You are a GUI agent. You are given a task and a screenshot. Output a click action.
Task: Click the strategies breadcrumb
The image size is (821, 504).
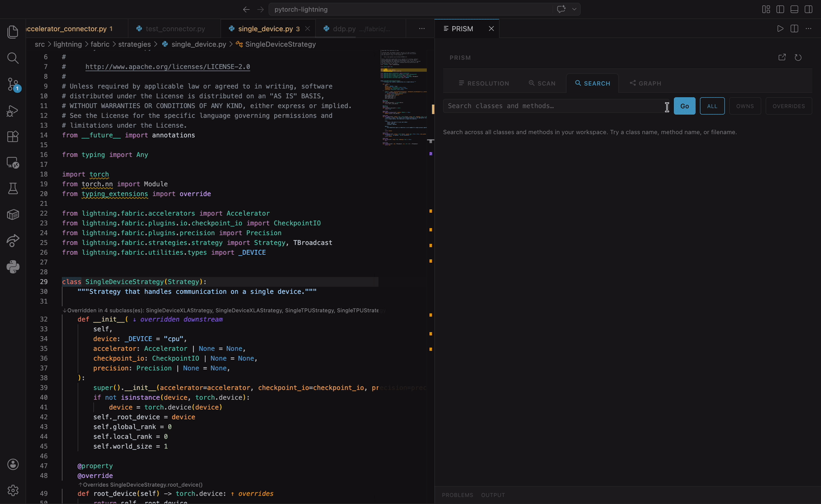point(134,45)
